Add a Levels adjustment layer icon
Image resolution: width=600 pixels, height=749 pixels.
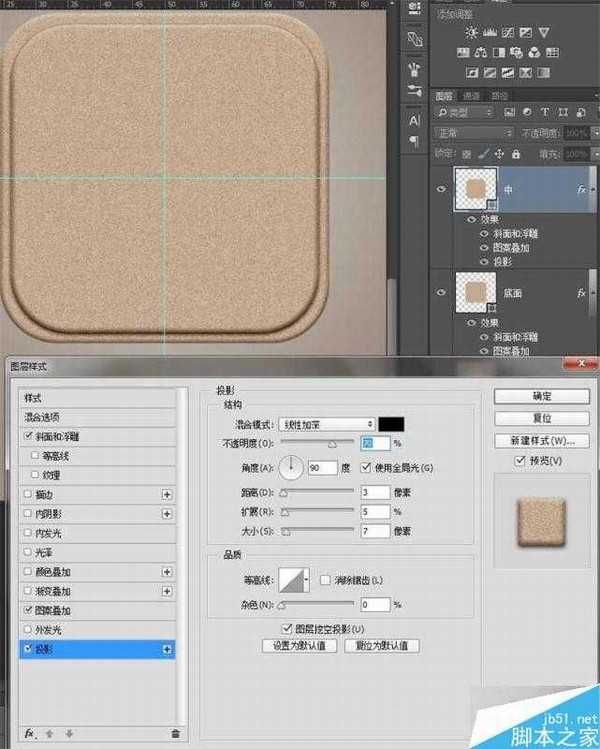(x=490, y=32)
